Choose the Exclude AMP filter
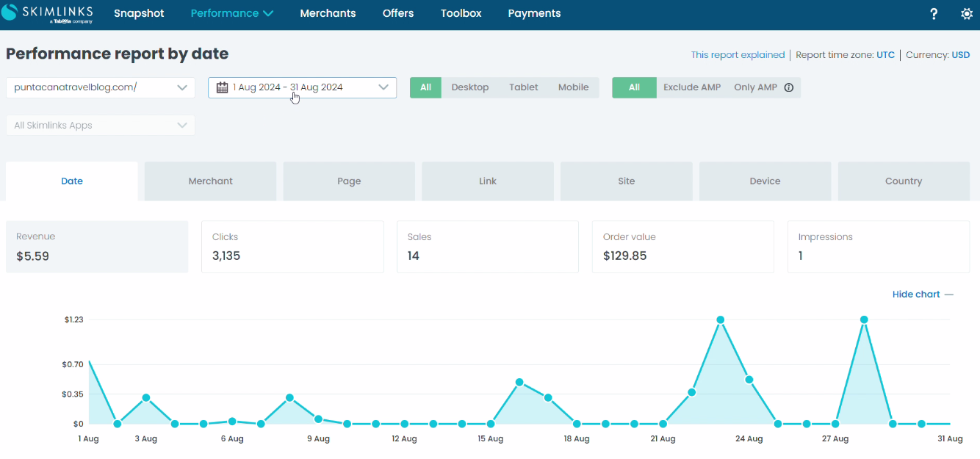Screen dimensions: 980x459 click(x=692, y=87)
